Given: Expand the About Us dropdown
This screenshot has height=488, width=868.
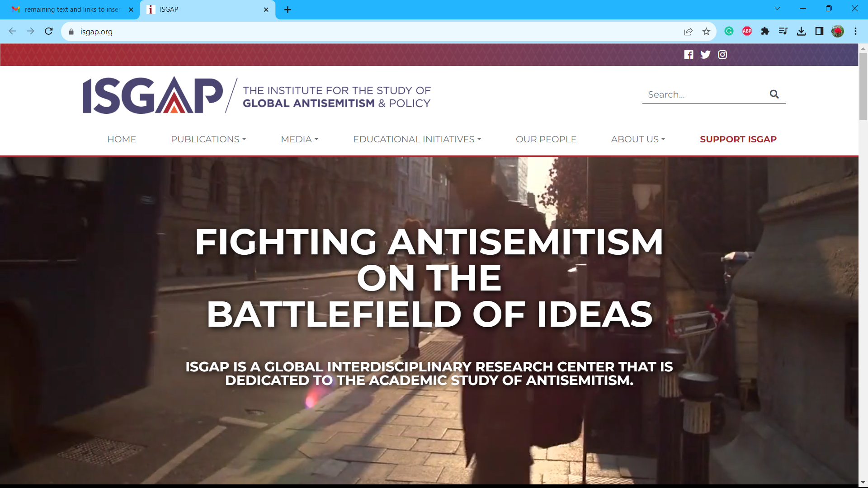Looking at the screenshot, I should [x=638, y=139].
